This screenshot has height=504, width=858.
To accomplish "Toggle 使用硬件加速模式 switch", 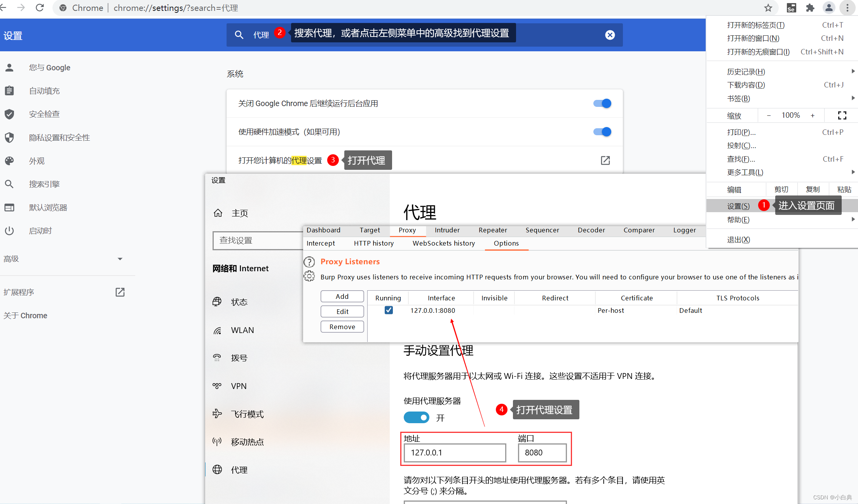I will [602, 132].
